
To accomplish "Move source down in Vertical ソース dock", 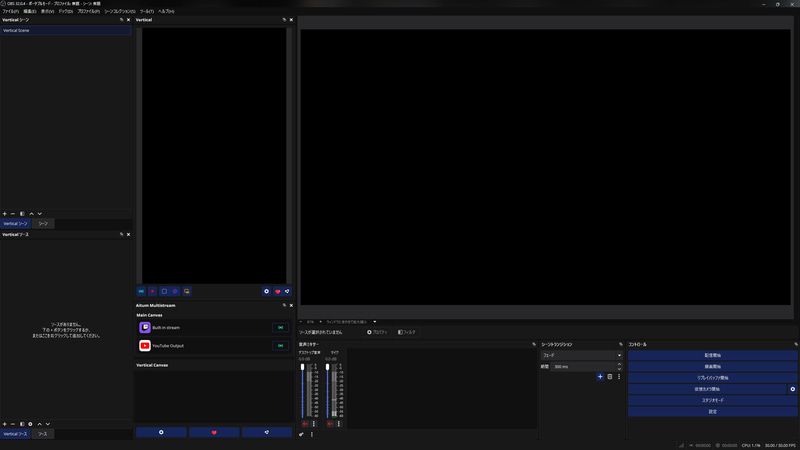I will point(48,424).
